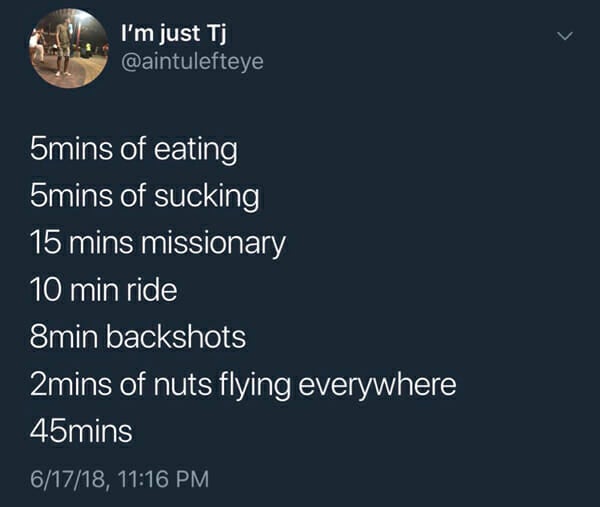The image size is (600, 507).
Task: Select the "15 mins missionary" line
Action: pos(158,244)
